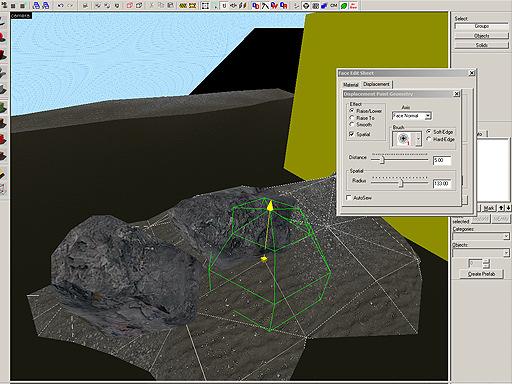Click the Paste toolbar icon
Image resolution: width=512 pixels, height=384 pixels.
click(x=170, y=5)
